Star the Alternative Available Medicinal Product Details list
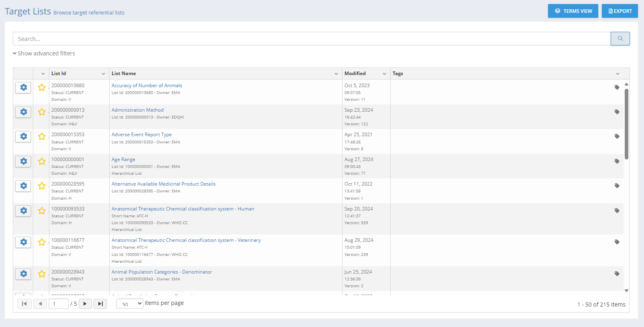Screen dimensions: 644x327 (42, 186)
